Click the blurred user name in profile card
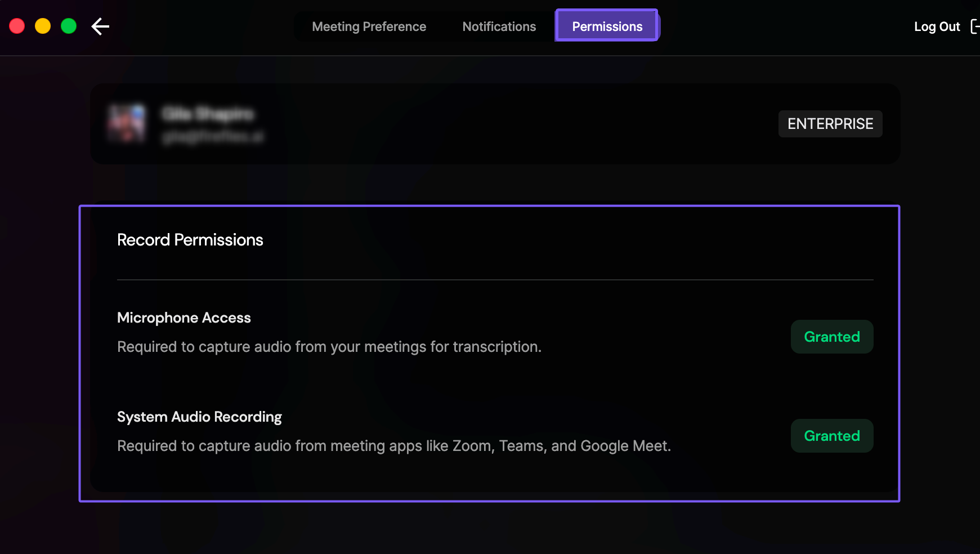 (208, 114)
